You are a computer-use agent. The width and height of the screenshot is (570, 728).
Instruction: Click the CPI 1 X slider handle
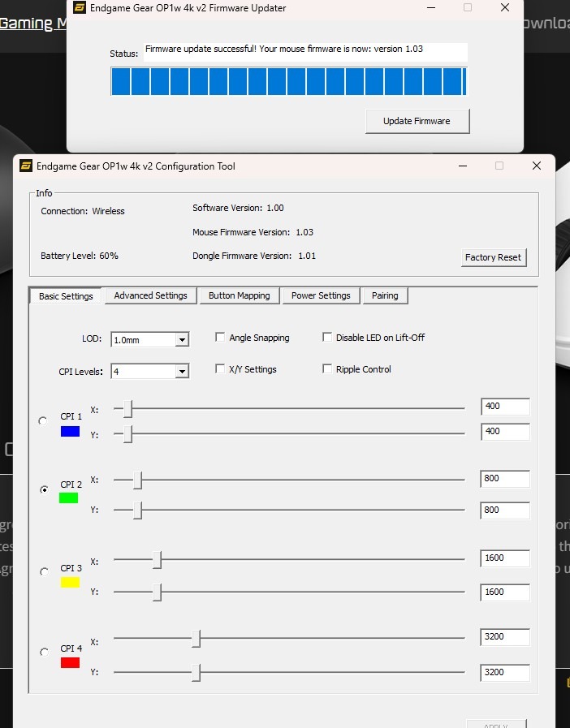127,408
